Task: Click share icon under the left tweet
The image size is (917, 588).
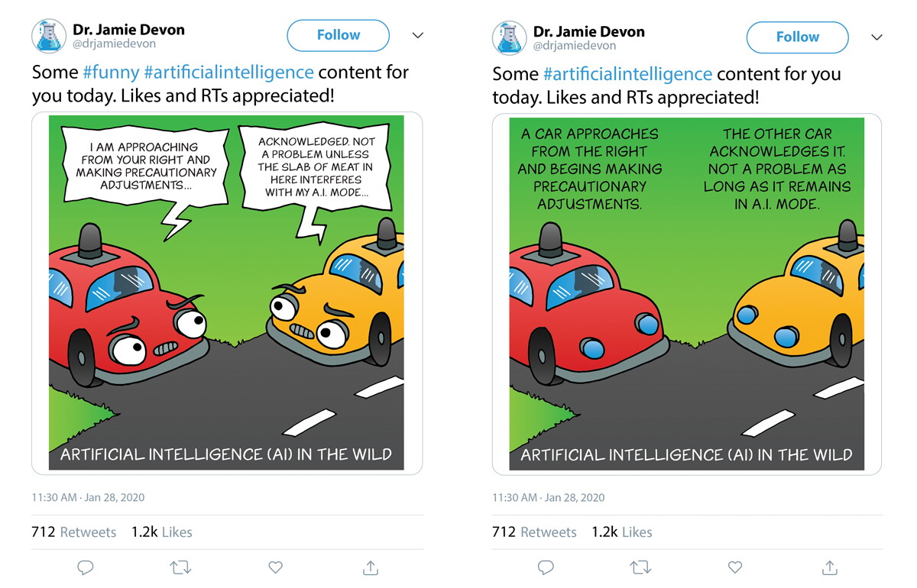Action: pos(370,567)
